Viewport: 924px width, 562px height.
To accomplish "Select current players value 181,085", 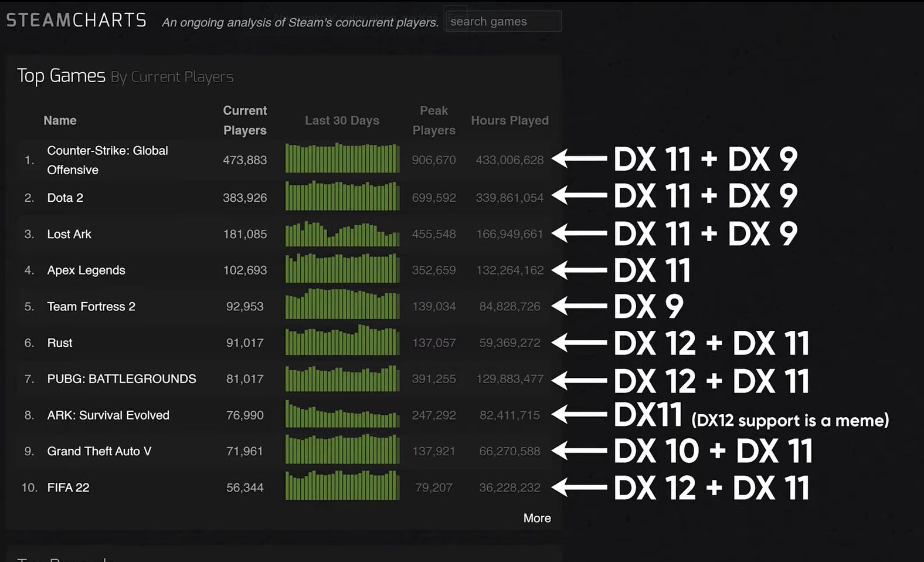I will click(x=245, y=234).
